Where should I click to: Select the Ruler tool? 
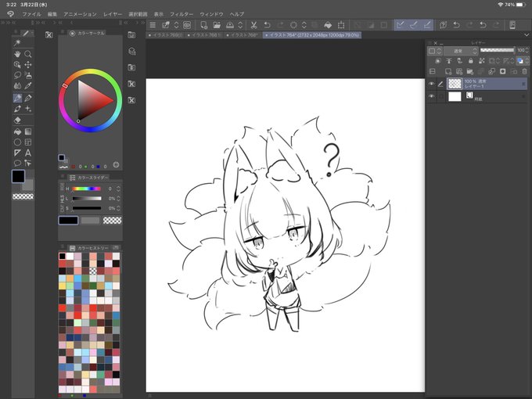tap(17, 153)
